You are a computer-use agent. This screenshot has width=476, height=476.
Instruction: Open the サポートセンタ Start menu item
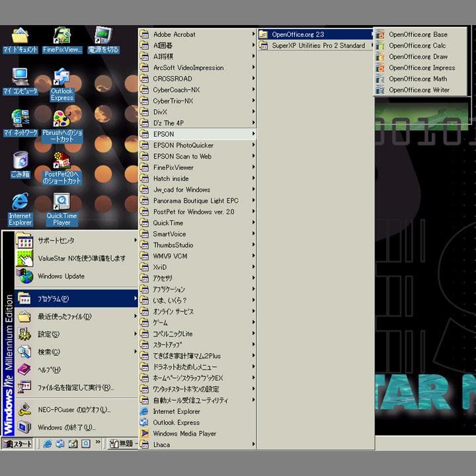(x=76, y=241)
